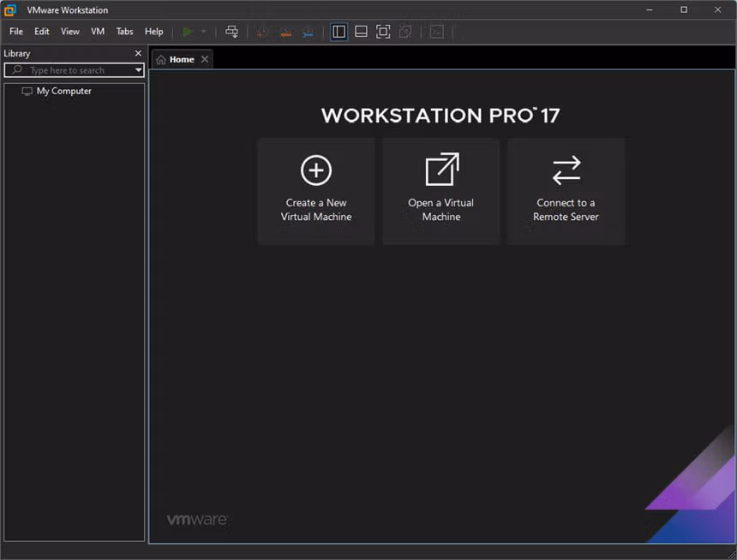Viewport: 737px width, 560px height.
Task: Click the Revert to Snapshot icon
Action: [x=285, y=32]
